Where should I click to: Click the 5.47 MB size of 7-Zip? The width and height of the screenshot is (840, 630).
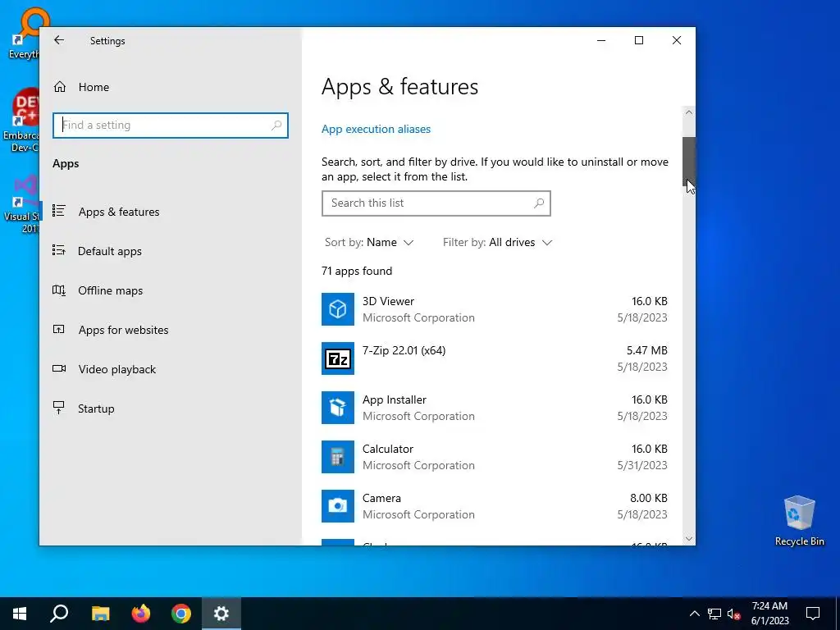pos(646,350)
